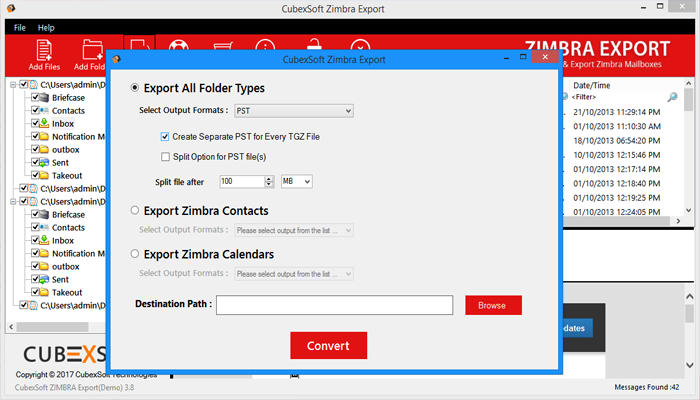Select Export Zimbra Calendars radio button
This screenshot has height=400, width=700.
(134, 254)
